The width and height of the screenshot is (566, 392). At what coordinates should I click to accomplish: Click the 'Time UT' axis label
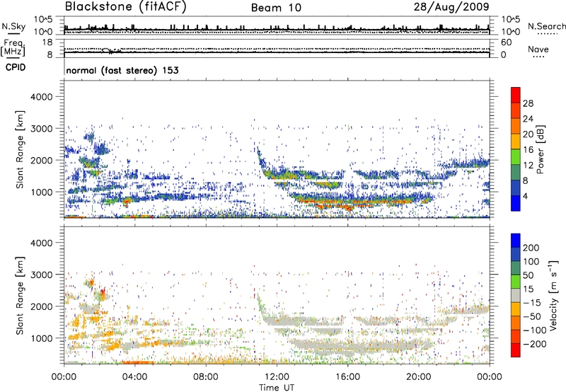coord(277,388)
